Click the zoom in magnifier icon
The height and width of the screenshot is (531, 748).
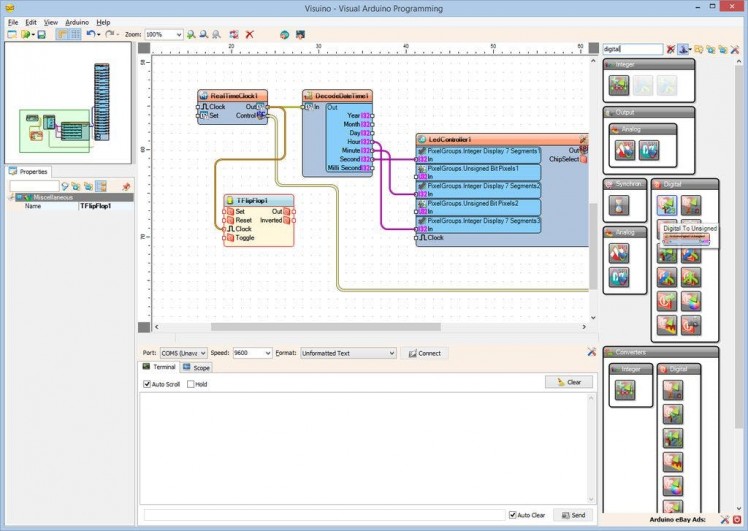(191, 34)
